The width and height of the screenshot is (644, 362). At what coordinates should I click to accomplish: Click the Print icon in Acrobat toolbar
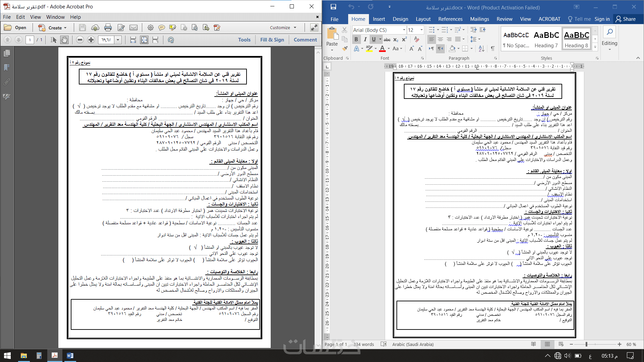click(x=108, y=27)
